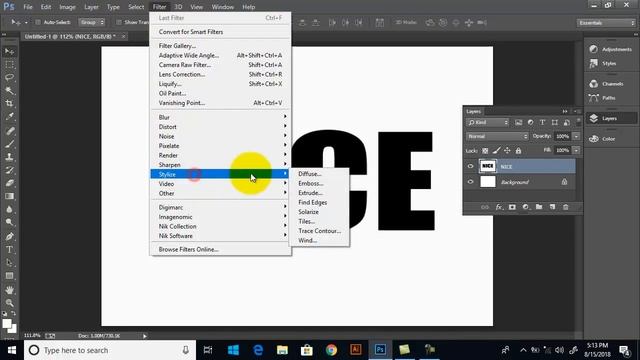Toggle lock transparent pixels
Image resolution: width=640 pixels, height=360 pixels.
coord(485,151)
